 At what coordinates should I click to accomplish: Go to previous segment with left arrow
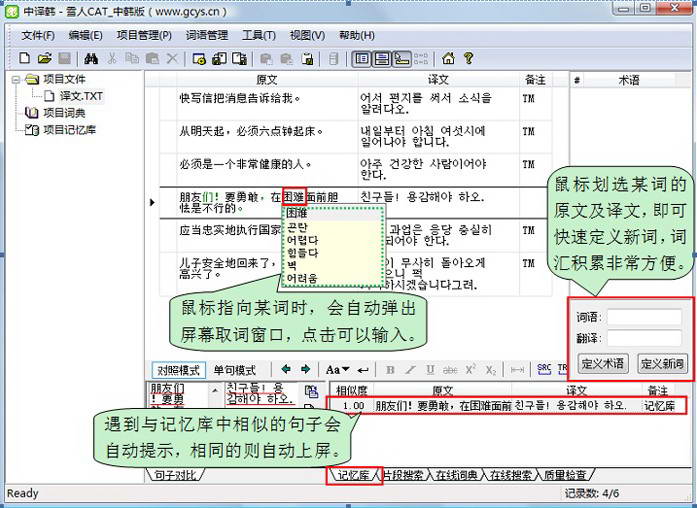[286, 370]
